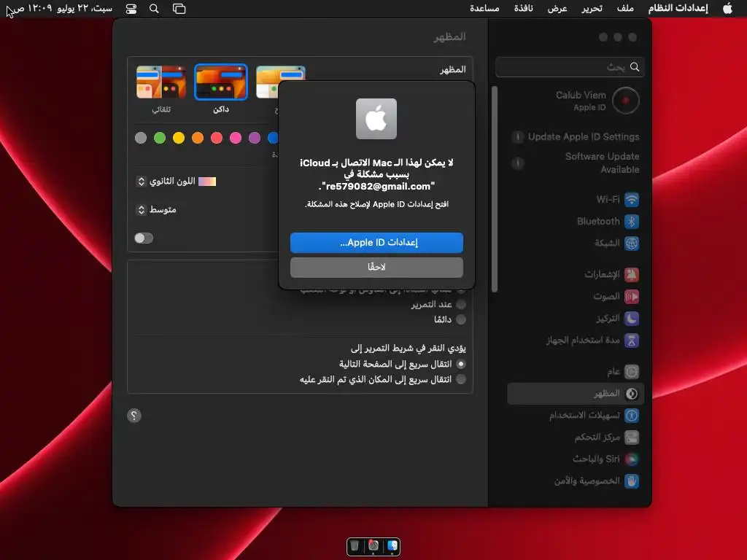Open مركز التحكم control center icon

631,437
